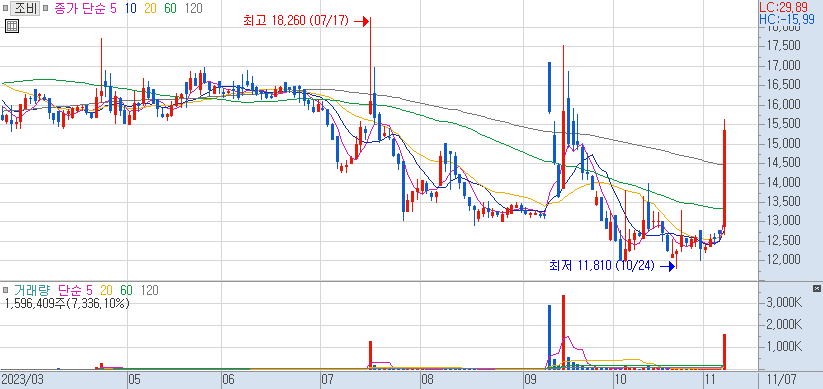This screenshot has width=823, height=389.
Task: Select the orange 20 price moving average label
Action: tap(150, 8)
